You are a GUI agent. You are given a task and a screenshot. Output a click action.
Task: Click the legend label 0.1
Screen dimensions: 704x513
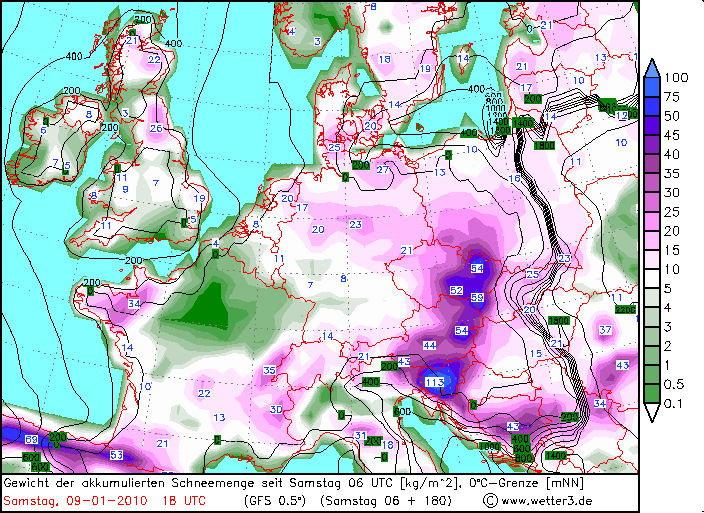pyautogui.click(x=673, y=403)
